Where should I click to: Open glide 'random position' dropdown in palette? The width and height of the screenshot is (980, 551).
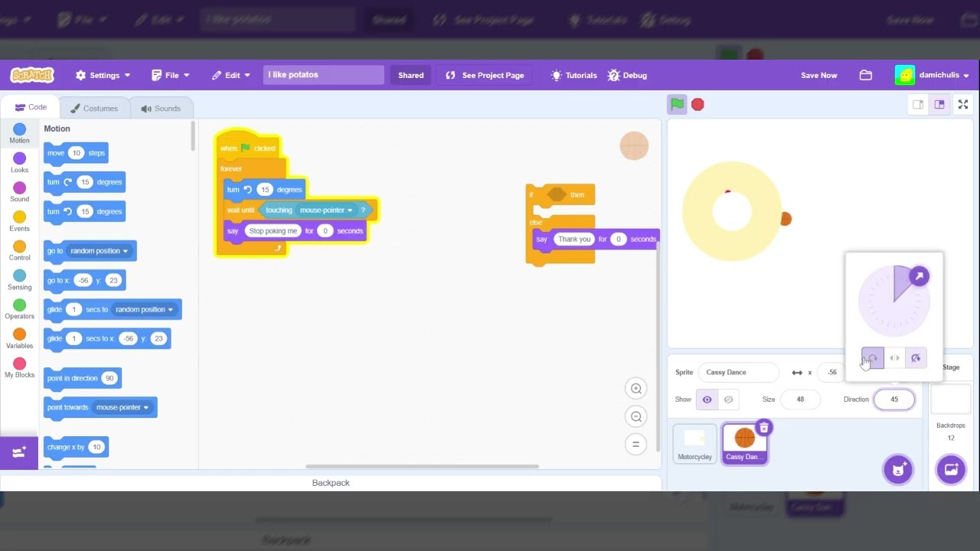[x=143, y=309]
